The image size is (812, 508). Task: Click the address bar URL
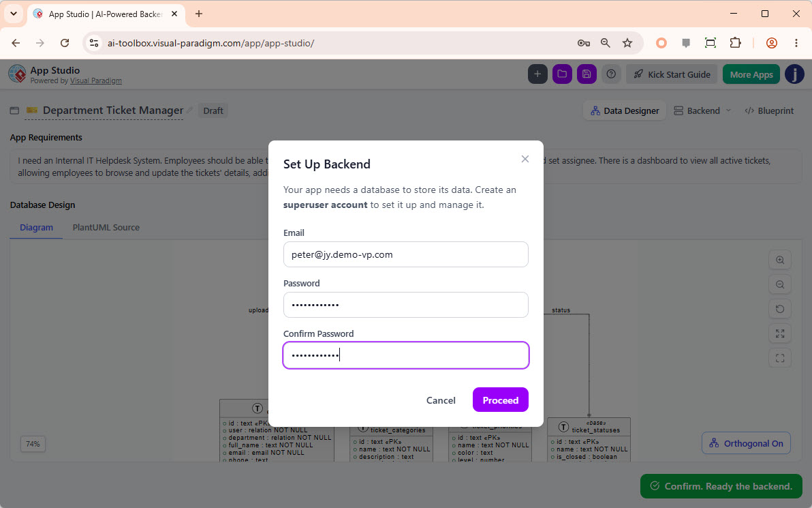[210, 43]
